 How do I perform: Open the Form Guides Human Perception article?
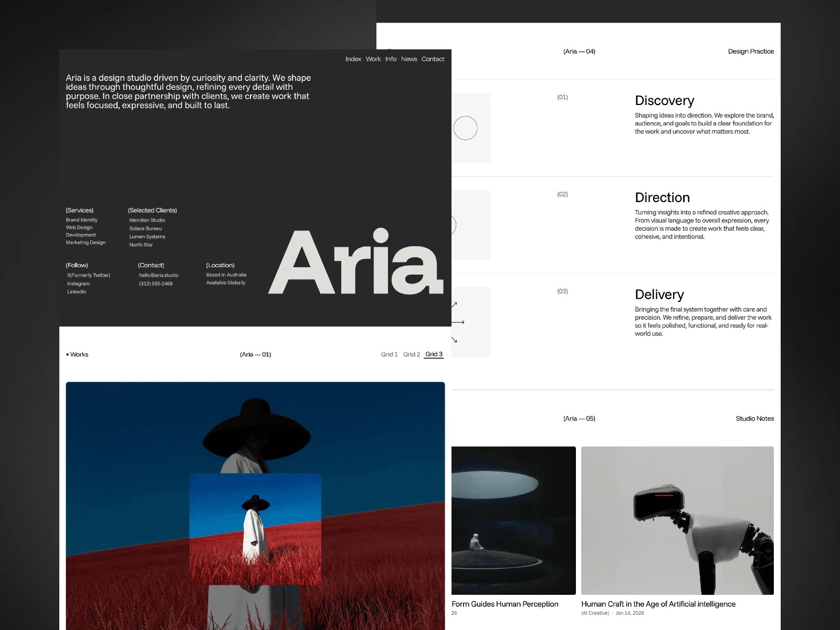tap(505, 604)
